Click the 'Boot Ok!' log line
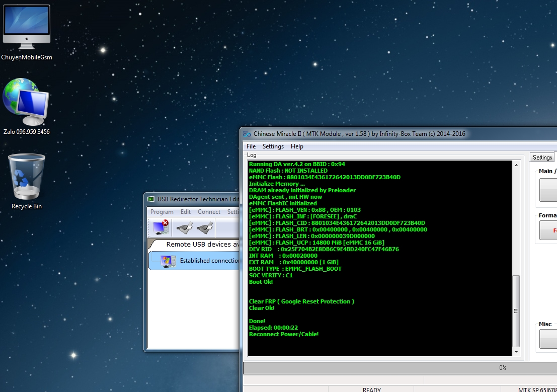The width and height of the screenshot is (557, 392). [261, 282]
